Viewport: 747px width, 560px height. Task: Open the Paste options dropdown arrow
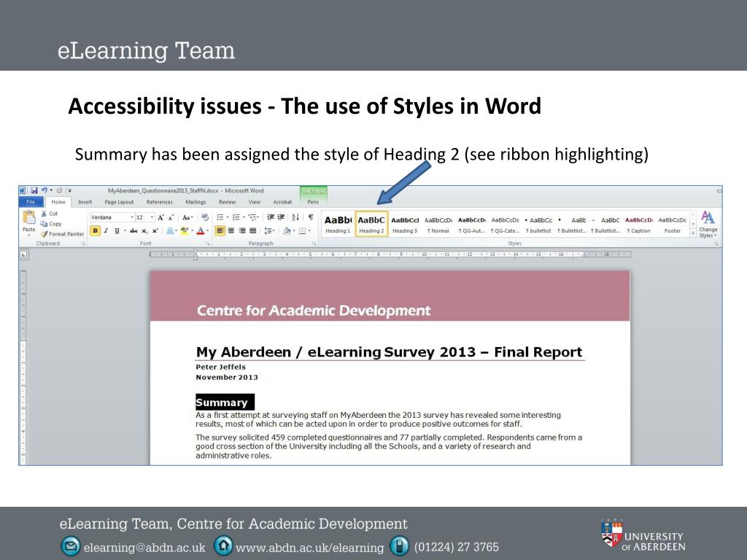(28, 234)
